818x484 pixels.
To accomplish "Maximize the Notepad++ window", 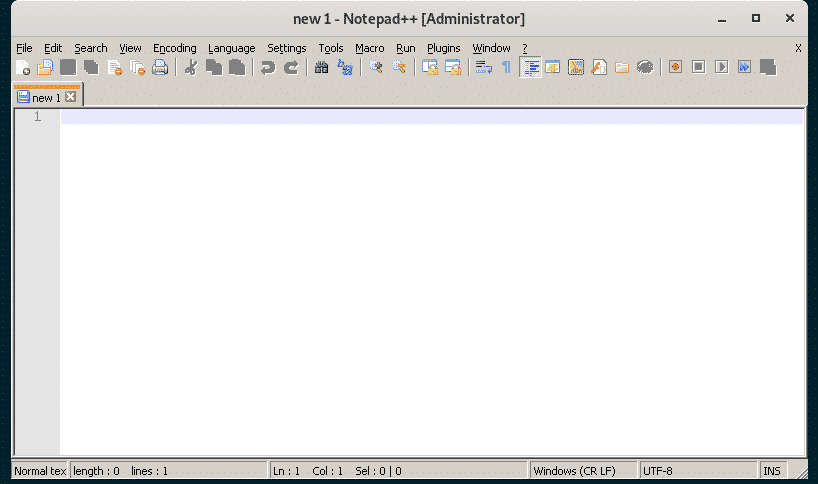I will (755, 19).
